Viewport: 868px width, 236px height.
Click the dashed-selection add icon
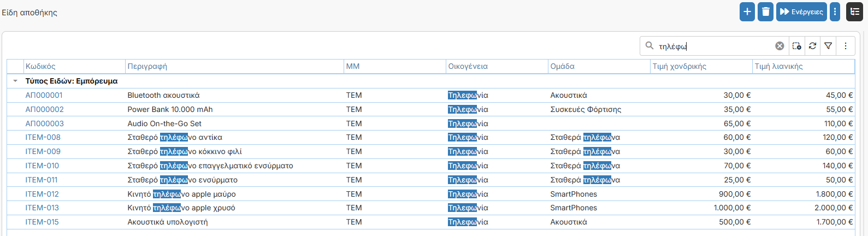(x=796, y=46)
